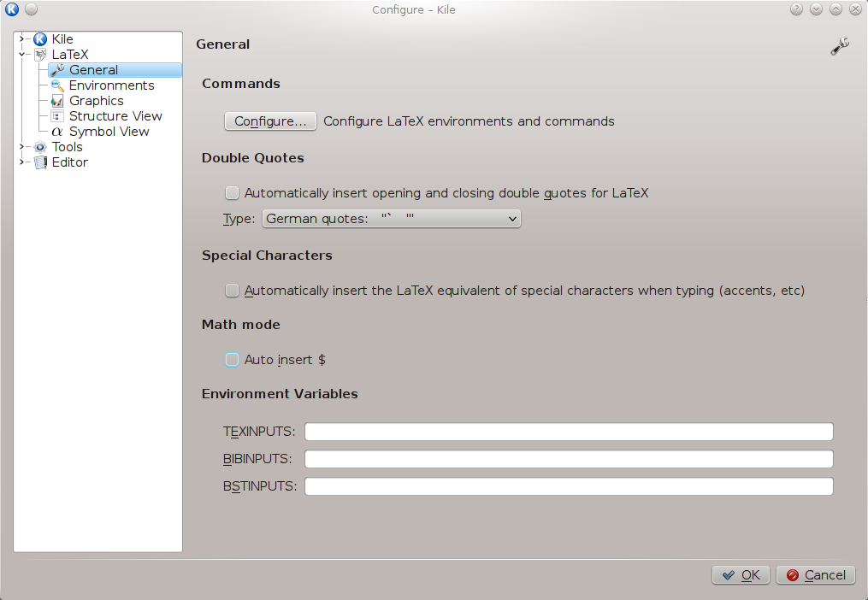Click the Editor notepad icon

[40, 162]
